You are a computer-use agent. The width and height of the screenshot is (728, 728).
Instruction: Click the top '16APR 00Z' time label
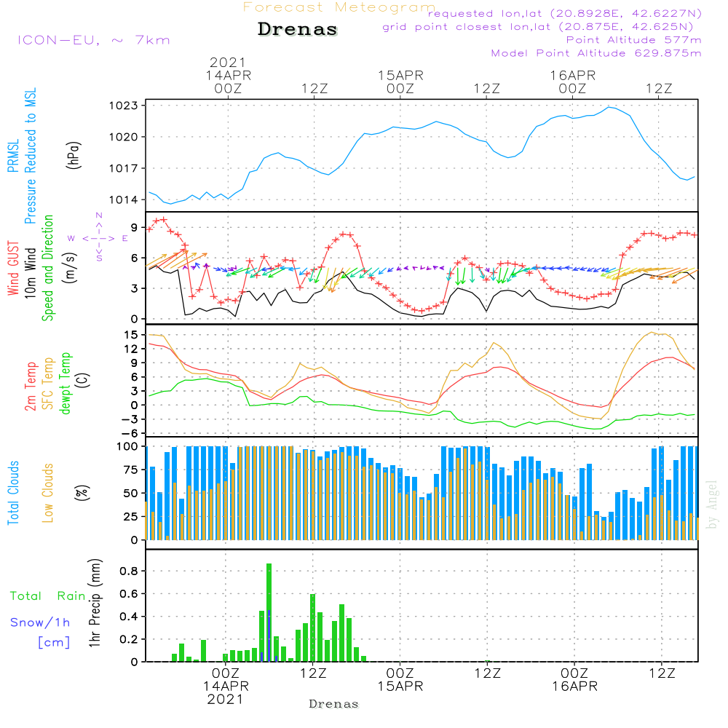(573, 82)
